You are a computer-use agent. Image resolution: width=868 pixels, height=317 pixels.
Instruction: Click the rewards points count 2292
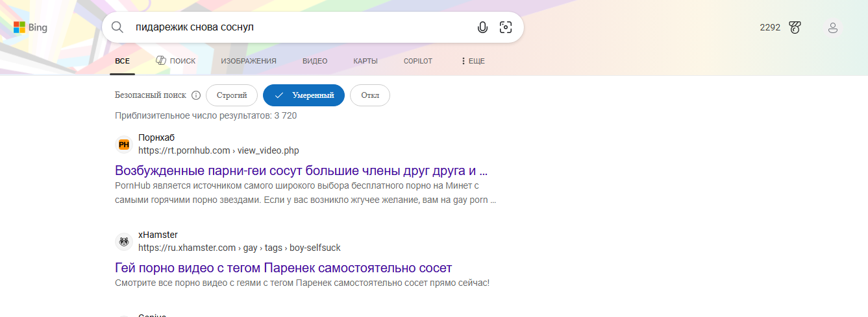pos(770,27)
